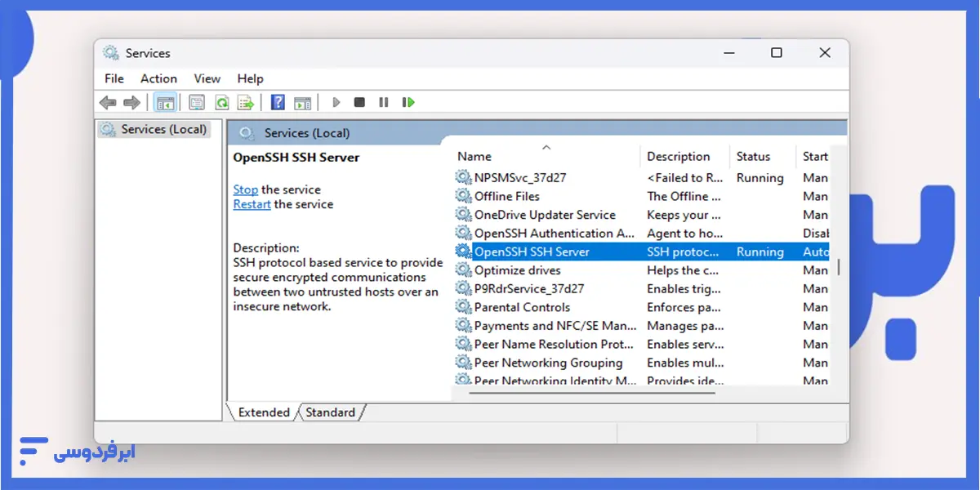Switch to the Extended tab

263,412
